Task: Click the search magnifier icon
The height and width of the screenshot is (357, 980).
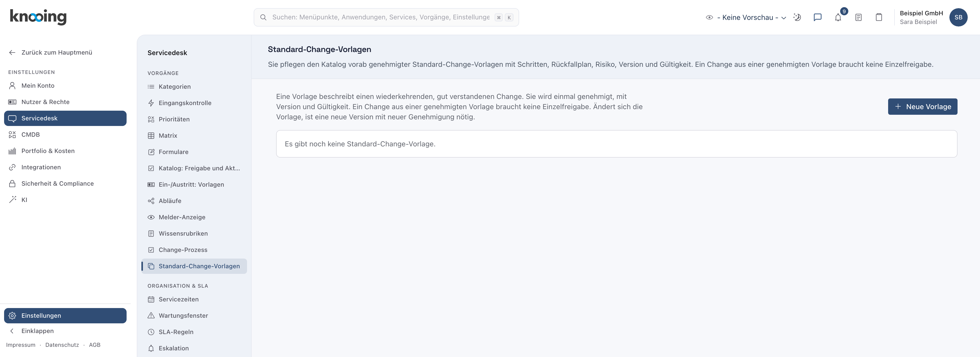Action: click(x=263, y=18)
